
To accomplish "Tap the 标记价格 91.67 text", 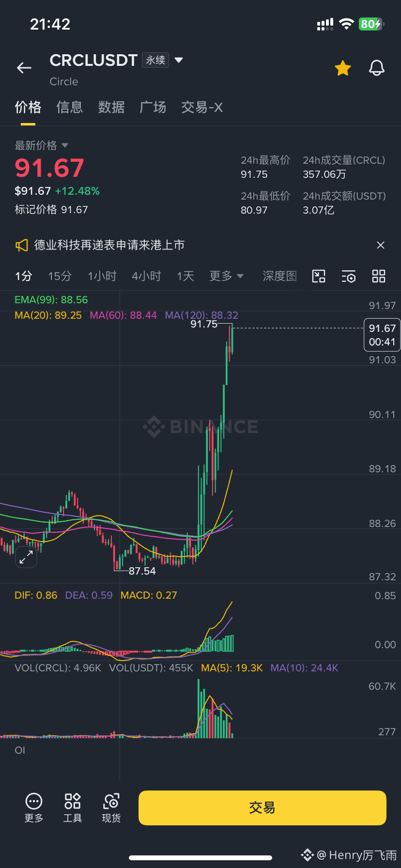I will 51,210.
